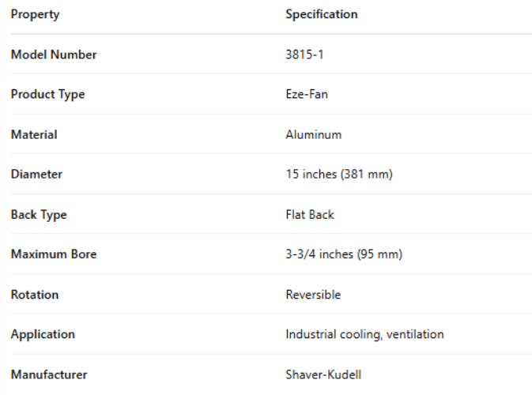Screen dimensions: 532x395
Task: Click the Reversible rotation value
Action: [313, 295]
